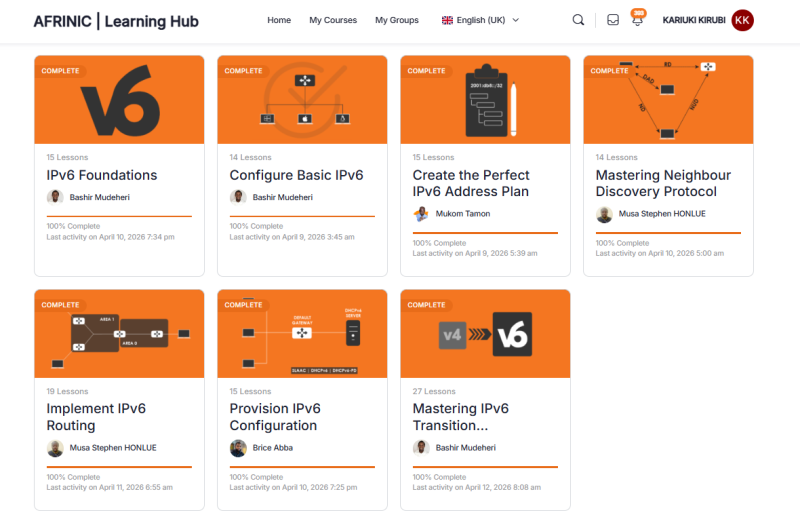The width and height of the screenshot is (800, 519).
Task: Click the "19 Lessons" text
Action: (67, 391)
